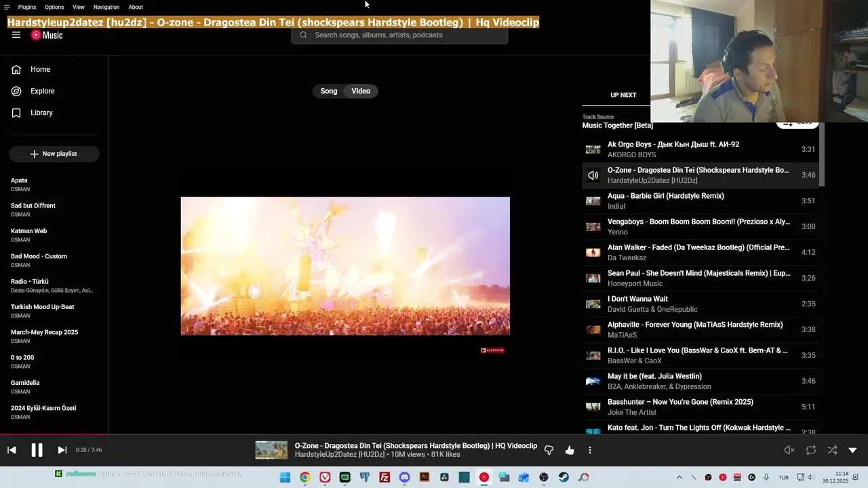Screen dimensions: 868x488
Task: Play May it be feat. Julia Westlin
Action: pos(700,381)
